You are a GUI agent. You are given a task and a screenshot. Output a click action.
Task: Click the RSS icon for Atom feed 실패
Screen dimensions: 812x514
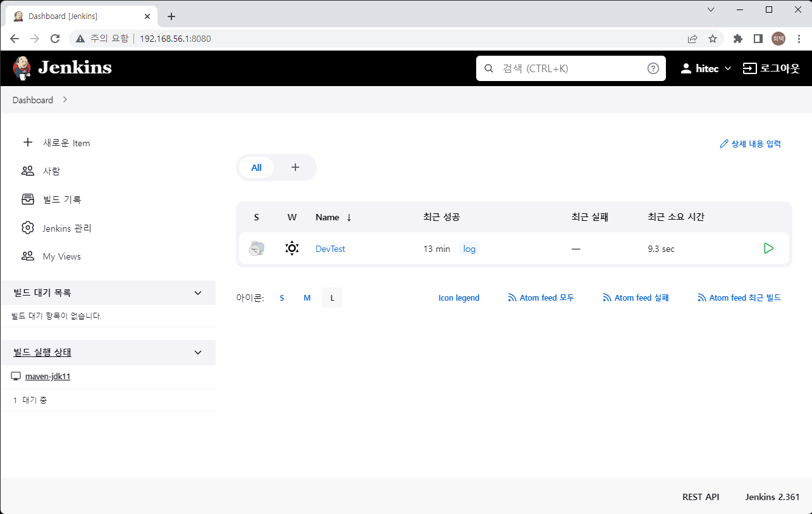pyautogui.click(x=607, y=298)
